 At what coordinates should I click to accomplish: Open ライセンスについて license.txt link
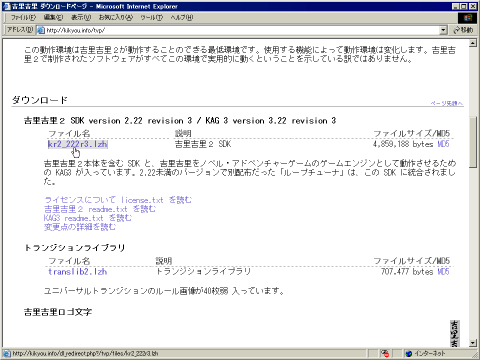118,200
